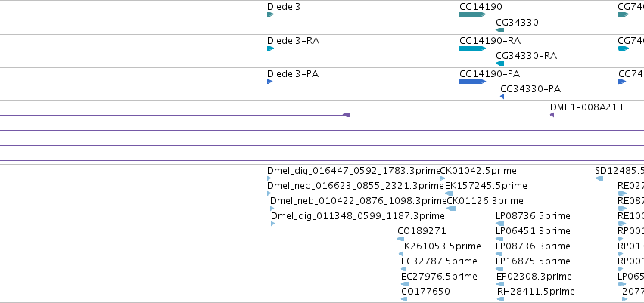Open the EP02308.3prime EST label
The width and height of the screenshot is (644, 303).
point(534,277)
